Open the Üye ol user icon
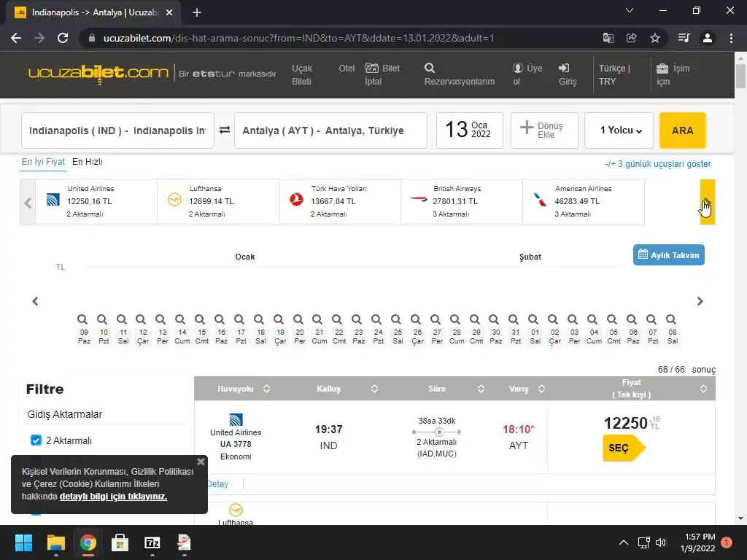747x560 pixels. pos(517,68)
